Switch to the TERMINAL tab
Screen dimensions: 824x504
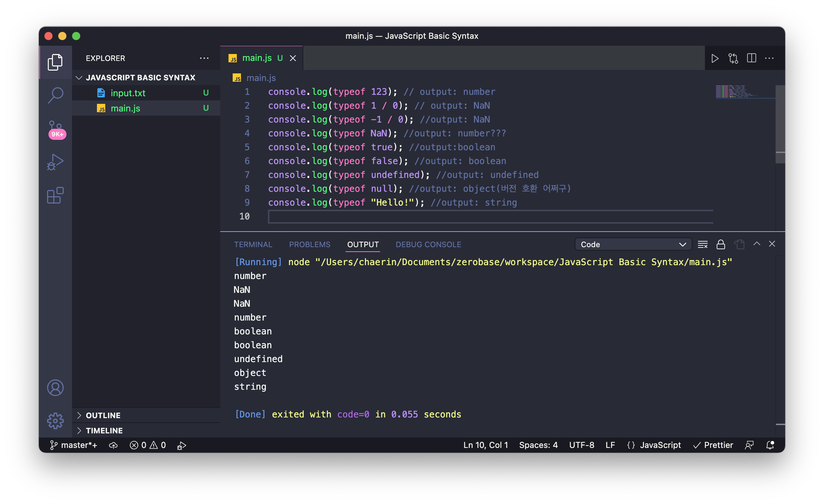tap(253, 244)
